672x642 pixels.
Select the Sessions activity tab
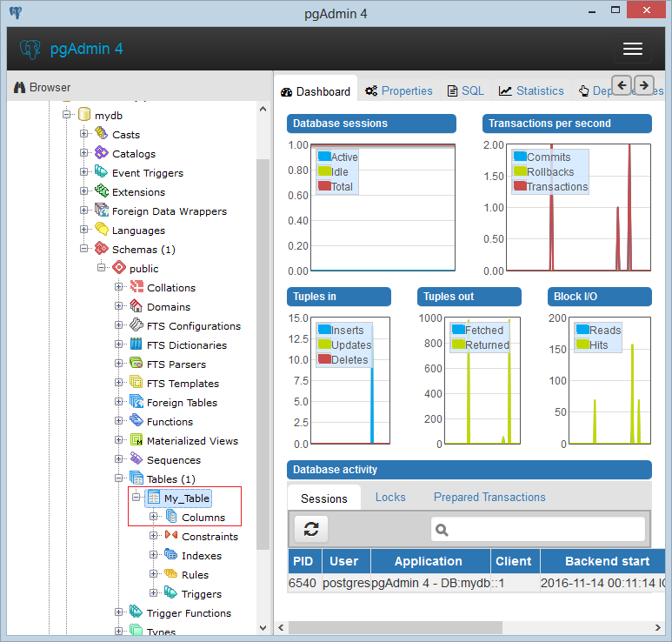coord(324,498)
